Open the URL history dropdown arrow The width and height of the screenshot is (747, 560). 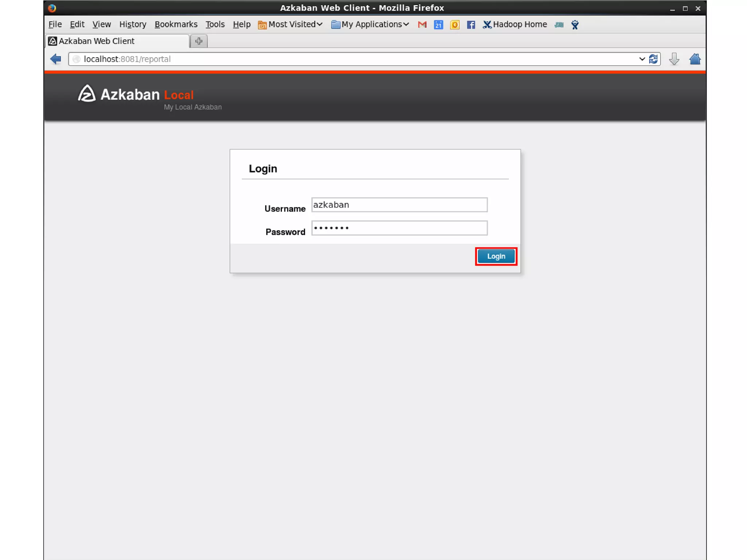click(x=642, y=59)
